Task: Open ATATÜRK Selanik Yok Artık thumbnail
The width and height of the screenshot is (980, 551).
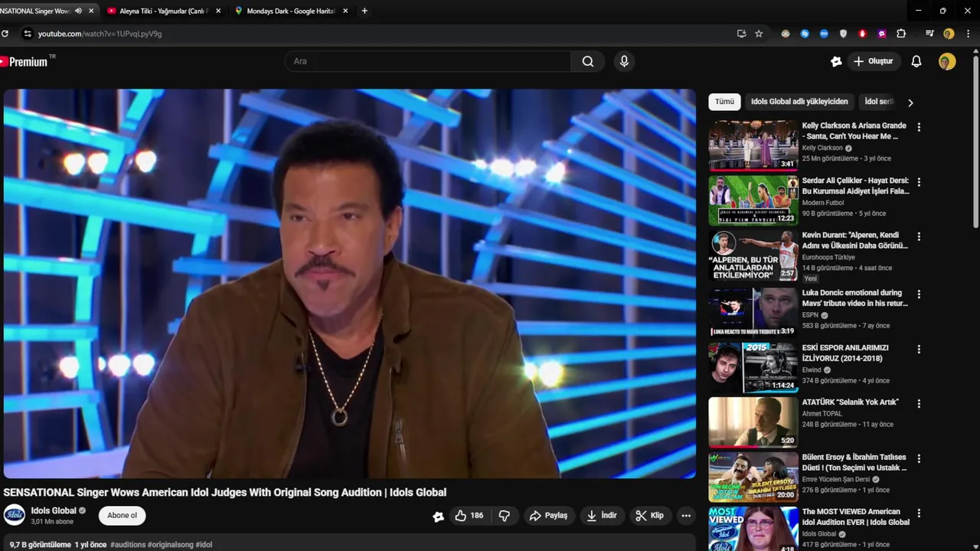Action: 753,422
